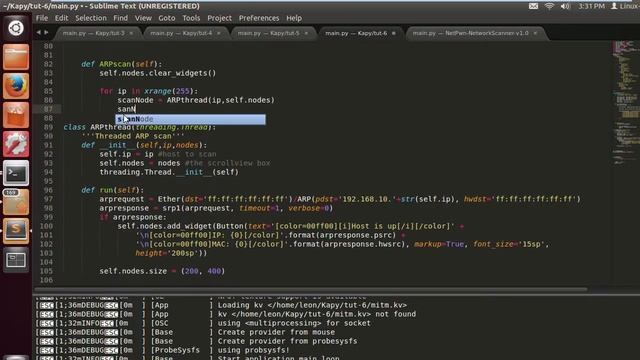The width and height of the screenshot is (640, 360).
Task: Open the View menu
Action: tap(143, 18)
